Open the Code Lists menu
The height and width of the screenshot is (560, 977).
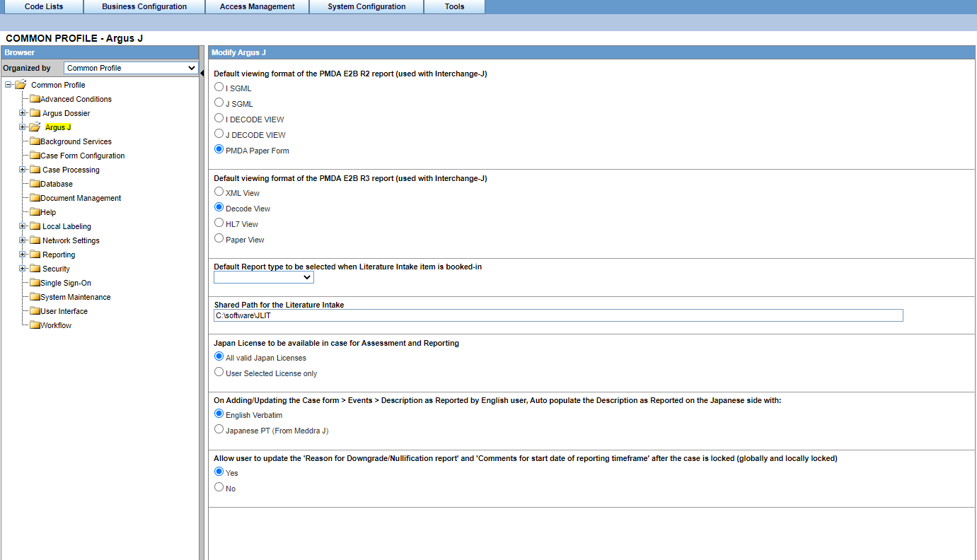click(x=44, y=6)
